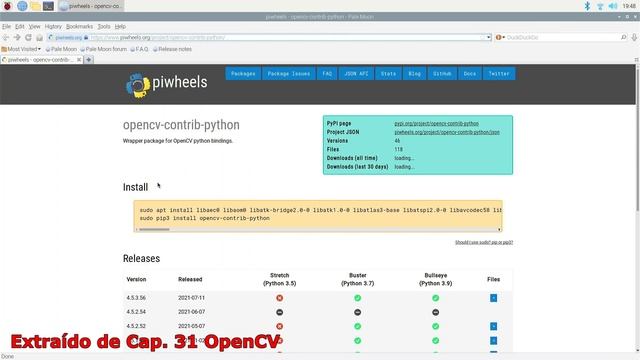Screen dimensions: 640x360
Task: Click the Twitter nav button
Action: tap(499, 73)
